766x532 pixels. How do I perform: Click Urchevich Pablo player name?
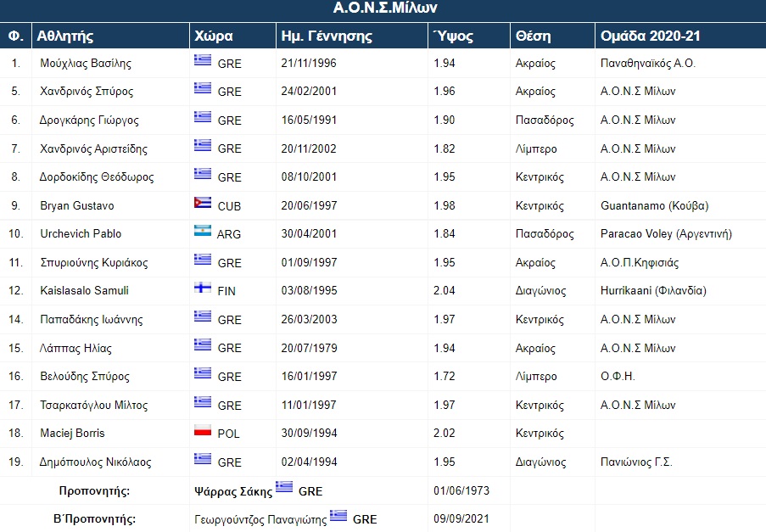click(81, 233)
